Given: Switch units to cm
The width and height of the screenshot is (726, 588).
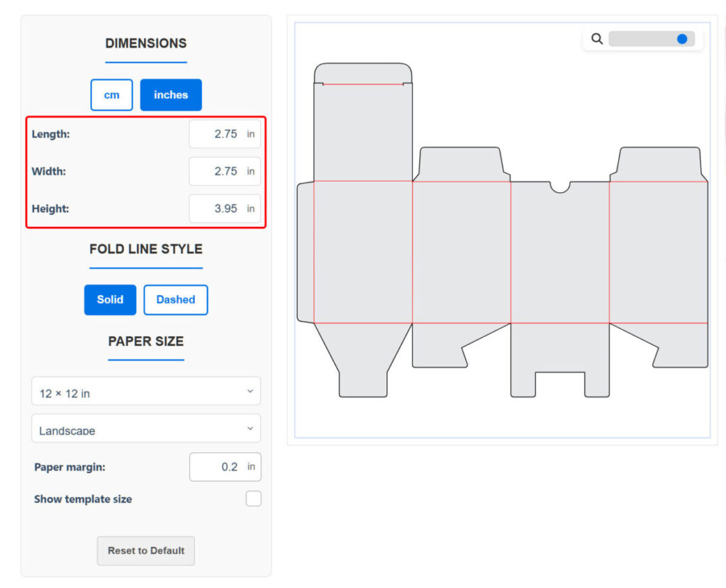Looking at the screenshot, I should (x=111, y=95).
